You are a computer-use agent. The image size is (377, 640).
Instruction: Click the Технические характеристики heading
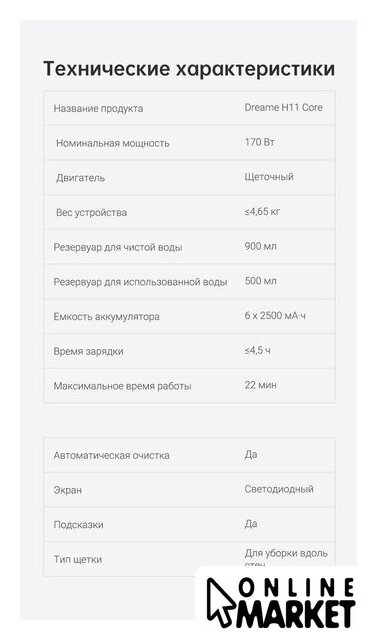pos(189,69)
